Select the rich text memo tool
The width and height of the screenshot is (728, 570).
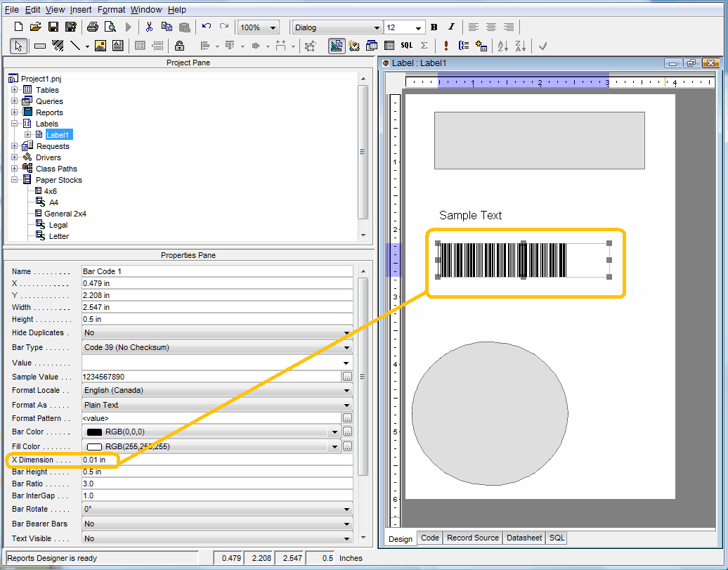(x=118, y=46)
